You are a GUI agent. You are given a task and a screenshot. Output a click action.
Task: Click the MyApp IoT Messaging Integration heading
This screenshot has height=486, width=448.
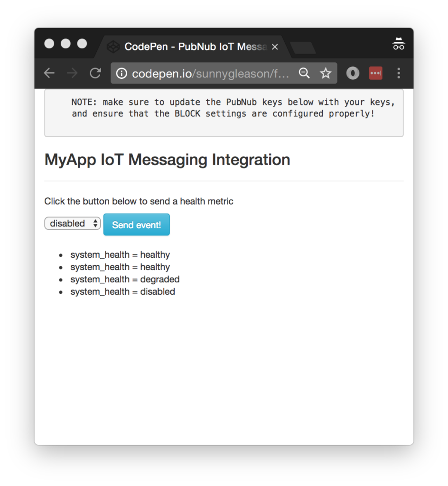tap(167, 160)
